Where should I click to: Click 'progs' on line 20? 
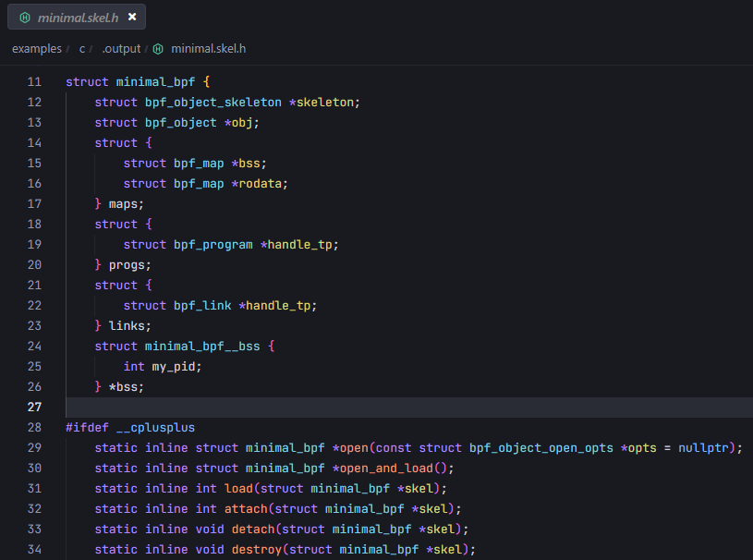[x=127, y=265]
